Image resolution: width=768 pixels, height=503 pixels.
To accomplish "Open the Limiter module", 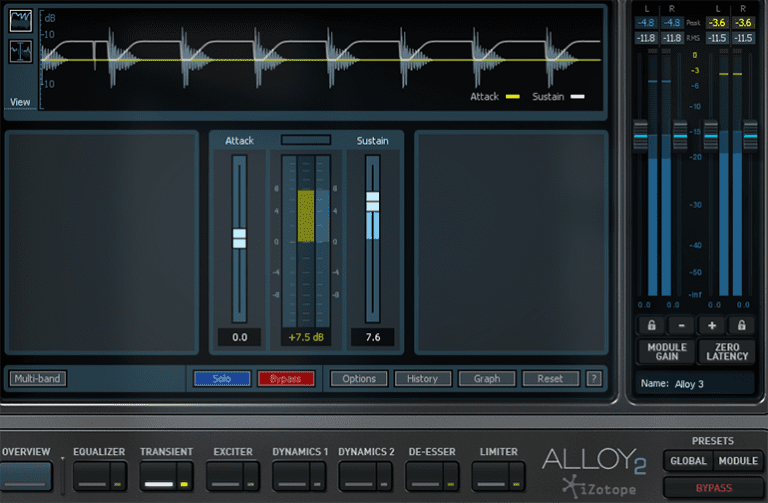I will pos(491,476).
